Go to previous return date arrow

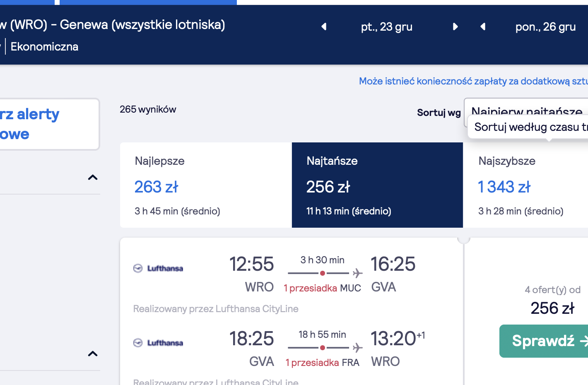click(x=483, y=27)
